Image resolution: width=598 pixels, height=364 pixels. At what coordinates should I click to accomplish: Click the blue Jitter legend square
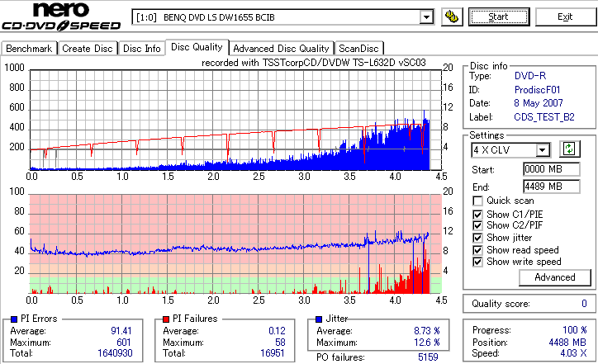click(319, 319)
